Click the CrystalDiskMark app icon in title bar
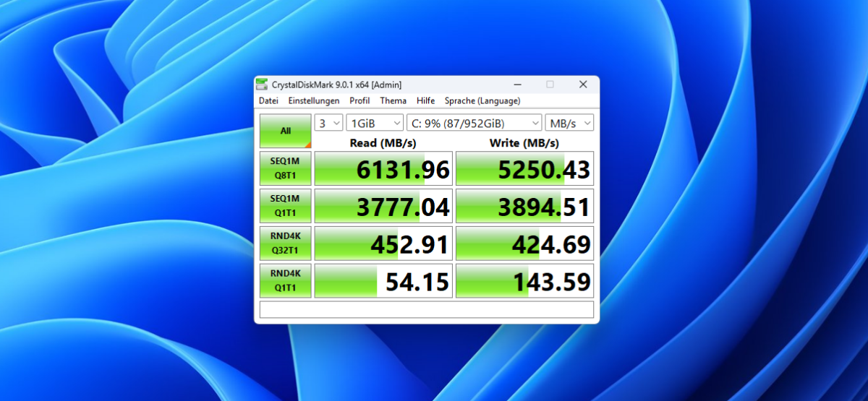This screenshot has height=401, width=868. tap(263, 85)
